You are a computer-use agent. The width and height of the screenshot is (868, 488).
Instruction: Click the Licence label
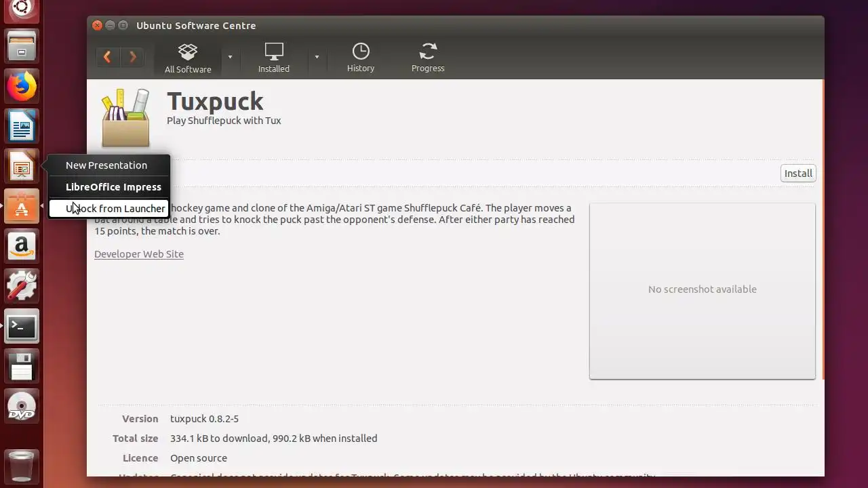pos(140,458)
